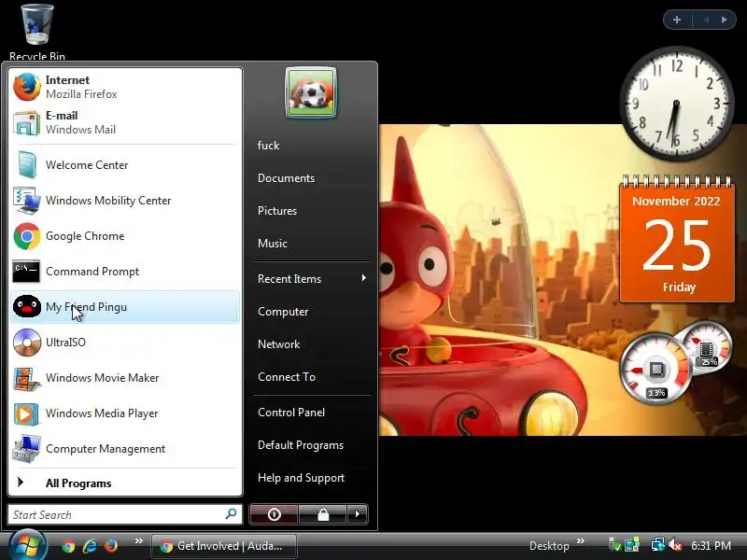The height and width of the screenshot is (560, 747).
Task: Open Command Prompt
Action: 125,272
